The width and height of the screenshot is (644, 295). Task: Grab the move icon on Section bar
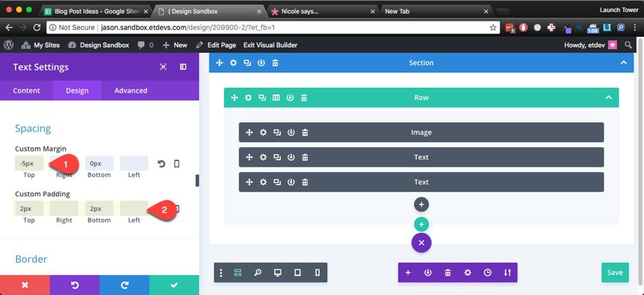tap(220, 63)
